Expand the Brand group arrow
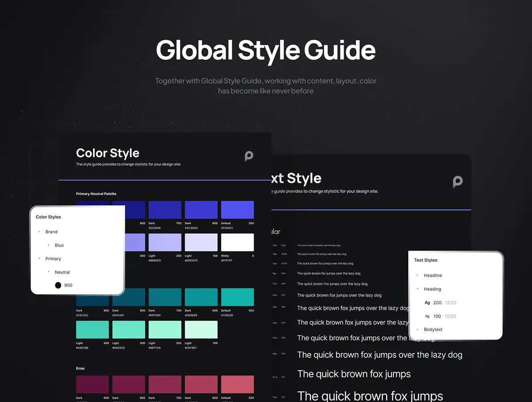 pos(39,232)
